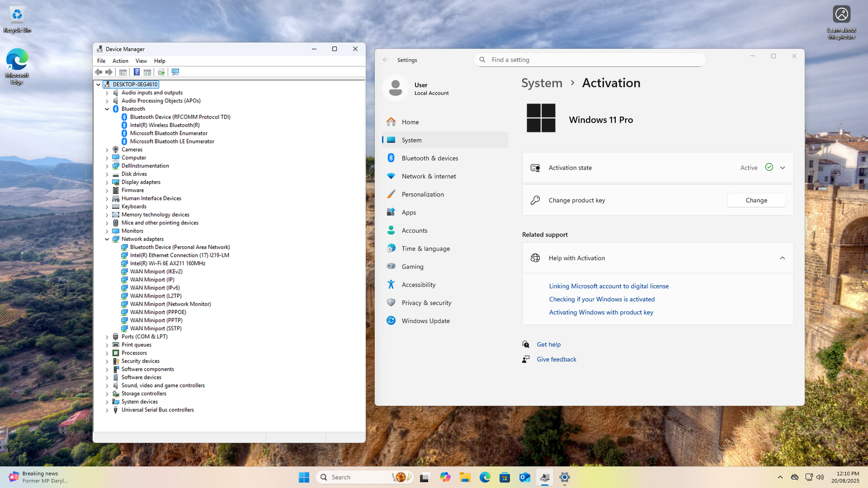Select the Security devices category label
Viewport: 868px width, 488px height.
pyautogui.click(x=141, y=361)
